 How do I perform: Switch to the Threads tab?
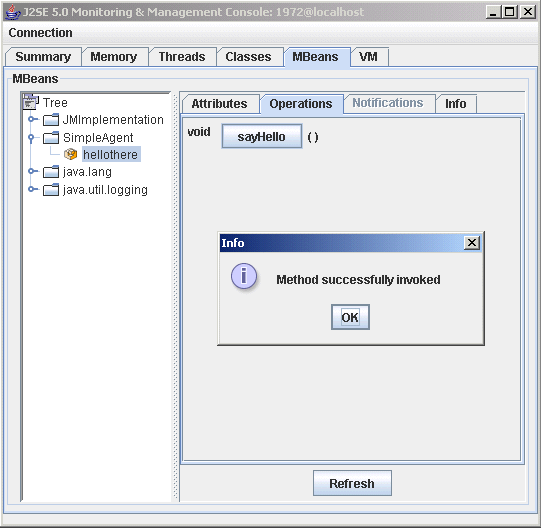[x=182, y=57]
